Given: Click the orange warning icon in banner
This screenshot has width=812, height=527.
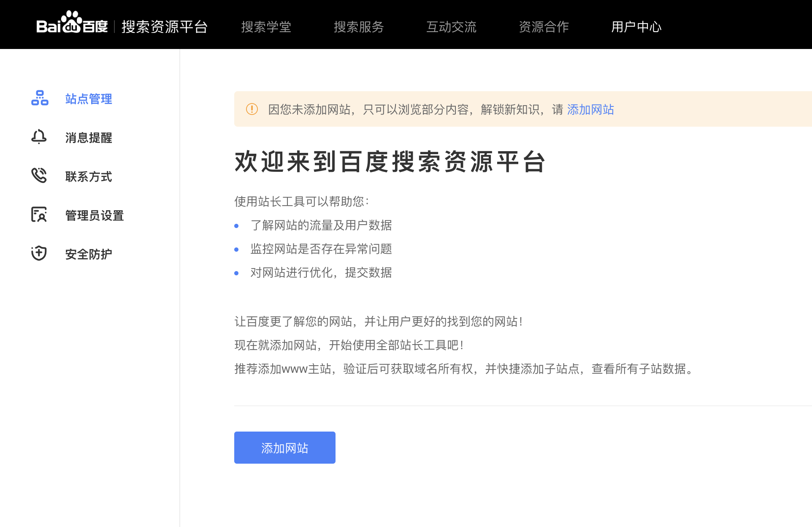Looking at the screenshot, I should 252,109.
